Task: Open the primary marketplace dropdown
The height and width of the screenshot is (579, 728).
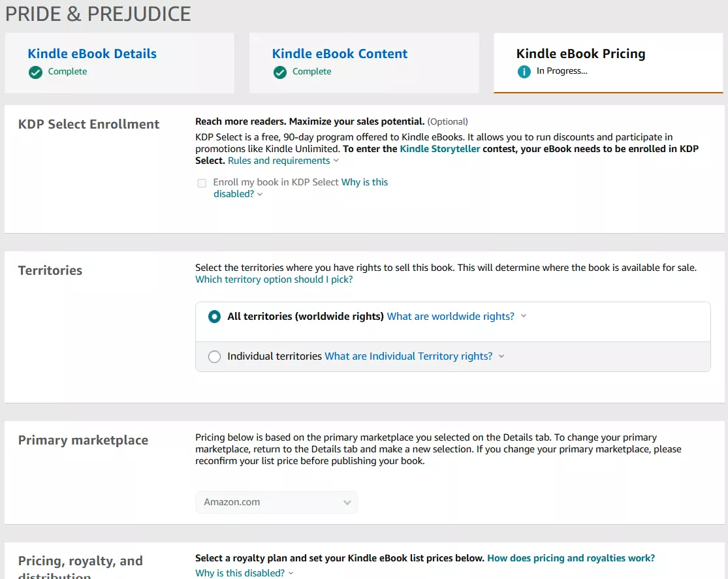Action: point(276,503)
